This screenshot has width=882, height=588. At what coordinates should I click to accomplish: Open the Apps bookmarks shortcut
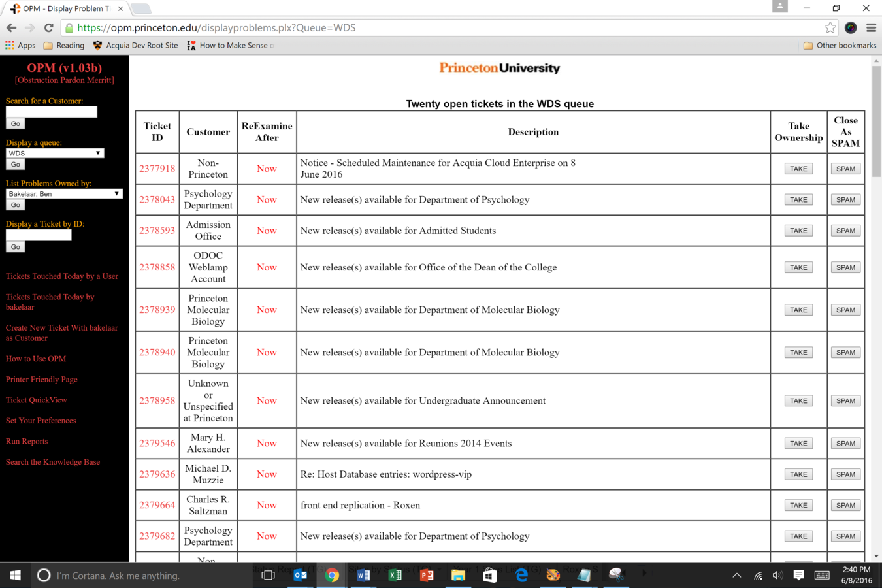tap(20, 46)
